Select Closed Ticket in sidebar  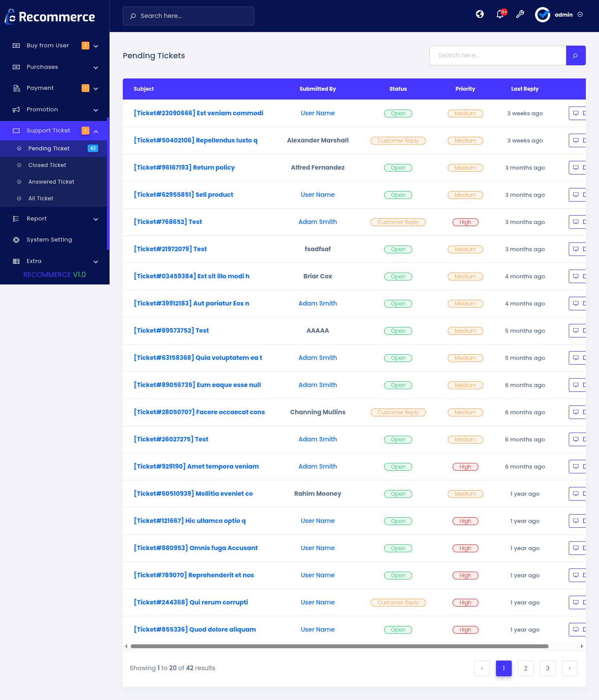(53, 165)
